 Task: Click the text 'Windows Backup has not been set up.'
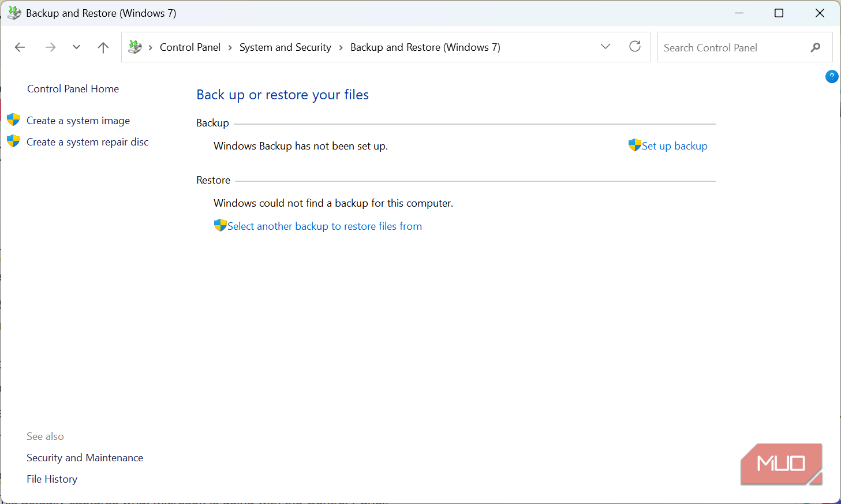click(301, 146)
